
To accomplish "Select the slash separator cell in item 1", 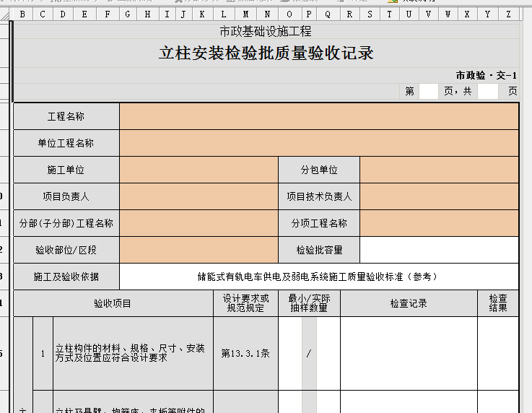I will pos(309,353).
